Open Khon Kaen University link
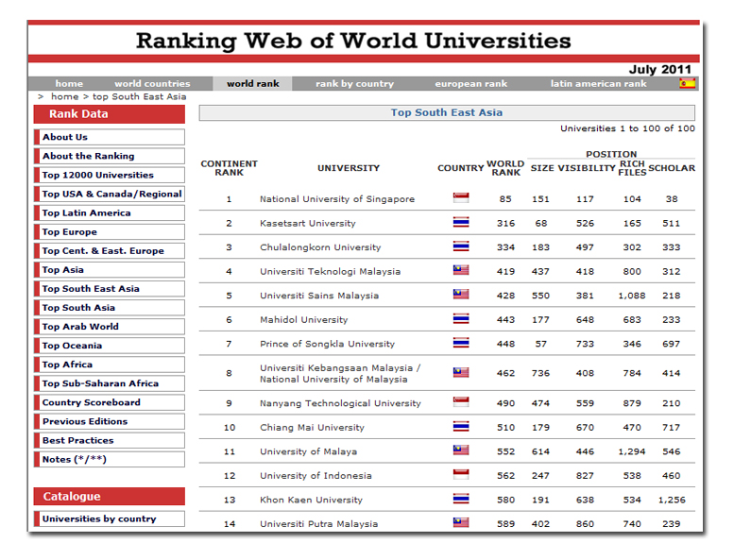 pyautogui.click(x=311, y=500)
